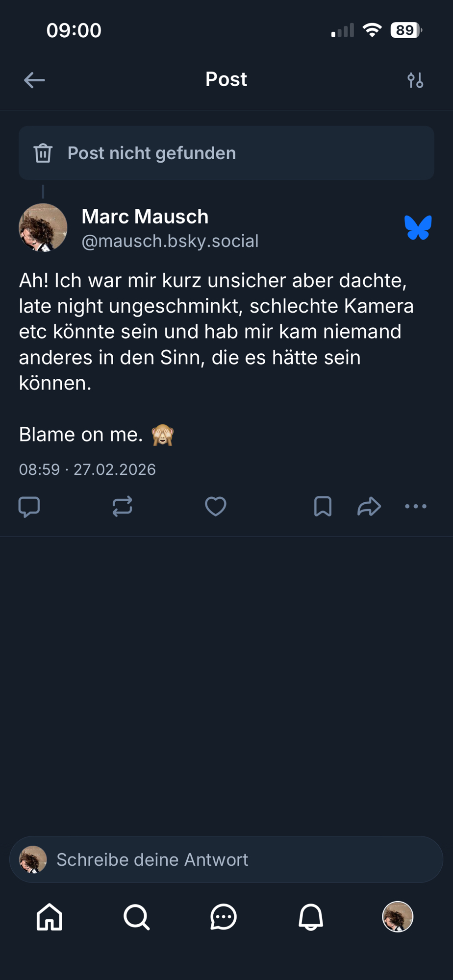The width and height of the screenshot is (453, 980).
Task: Repost this post via arrows icon
Action: [122, 507]
